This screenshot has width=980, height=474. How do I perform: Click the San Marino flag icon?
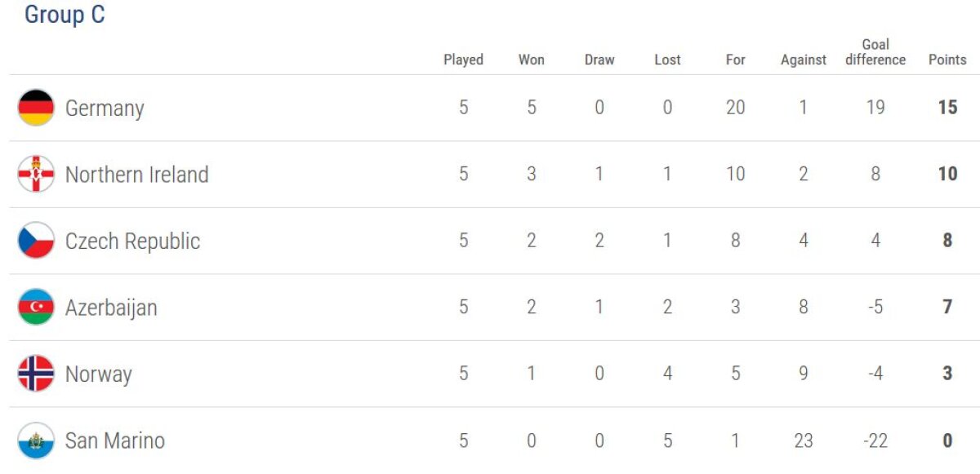coord(36,441)
